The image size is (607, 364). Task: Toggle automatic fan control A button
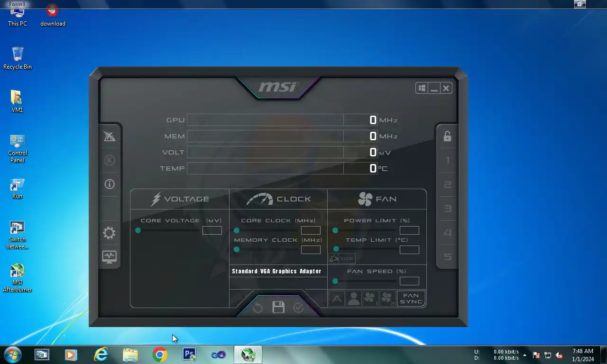click(337, 299)
